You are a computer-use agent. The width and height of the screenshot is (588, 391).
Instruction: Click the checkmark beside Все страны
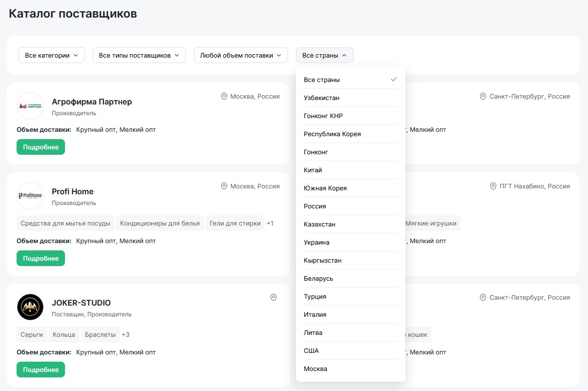[x=394, y=80]
